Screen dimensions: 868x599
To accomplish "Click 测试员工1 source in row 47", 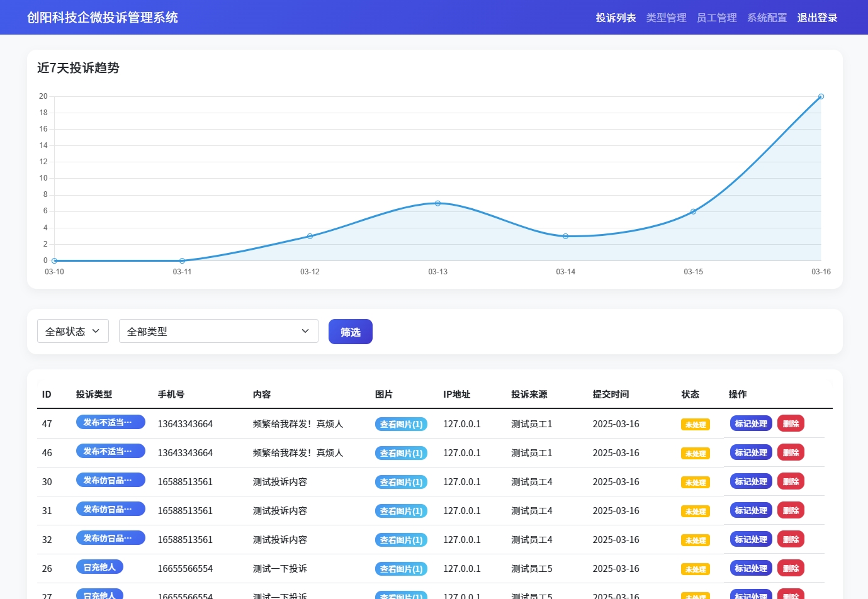I will pos(532,424).
